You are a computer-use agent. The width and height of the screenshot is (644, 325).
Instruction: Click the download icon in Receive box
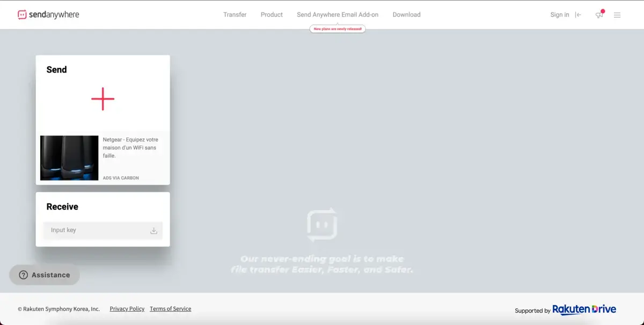click(153, 230)
